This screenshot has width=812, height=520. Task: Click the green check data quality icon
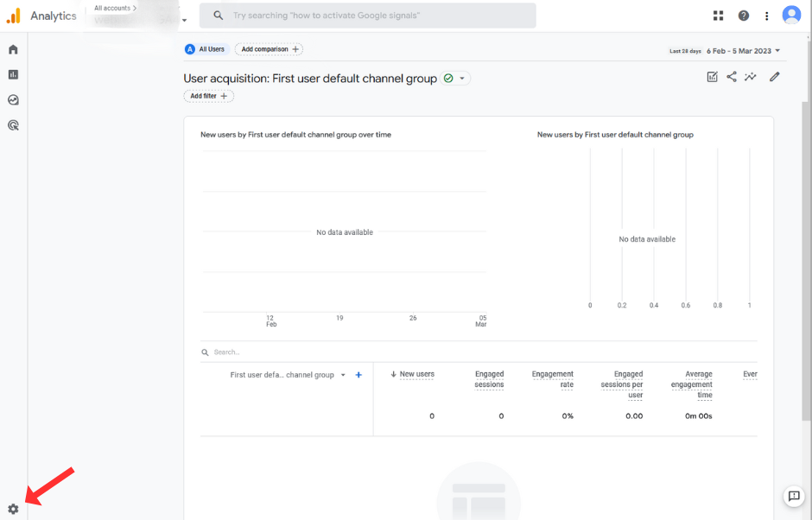pyautogui.click(x=448, y=79)
